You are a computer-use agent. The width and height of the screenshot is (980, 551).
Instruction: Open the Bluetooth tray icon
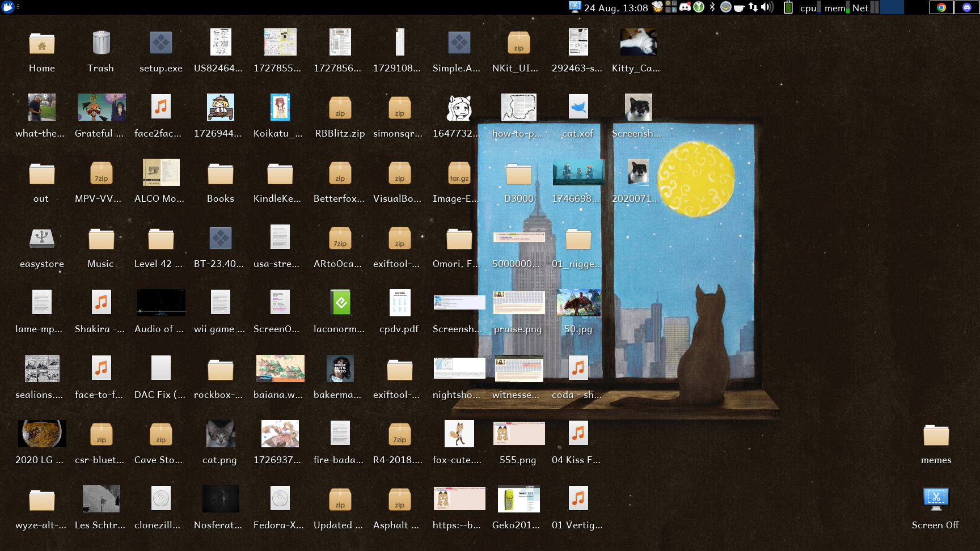(x=712, y=7)
